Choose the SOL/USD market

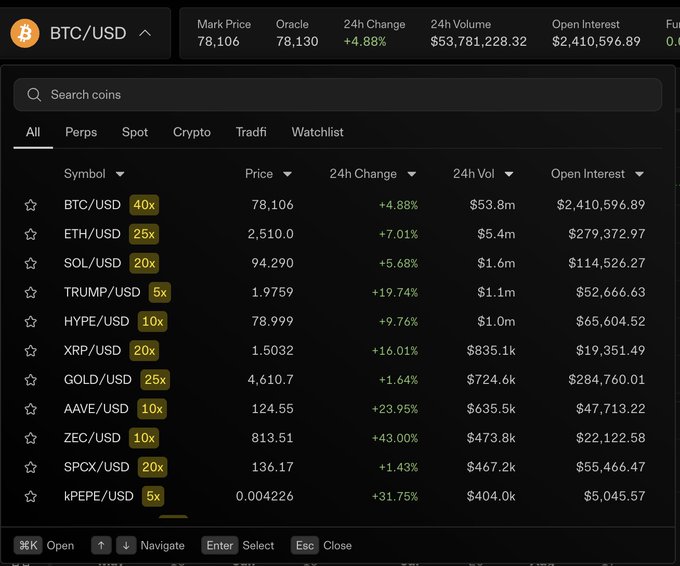[337, 263]
